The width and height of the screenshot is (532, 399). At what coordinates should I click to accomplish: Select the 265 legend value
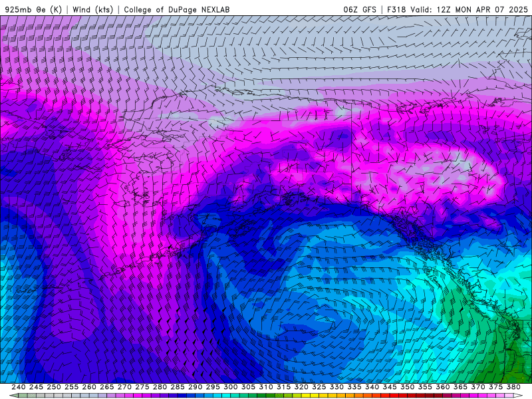pos(106,387)
